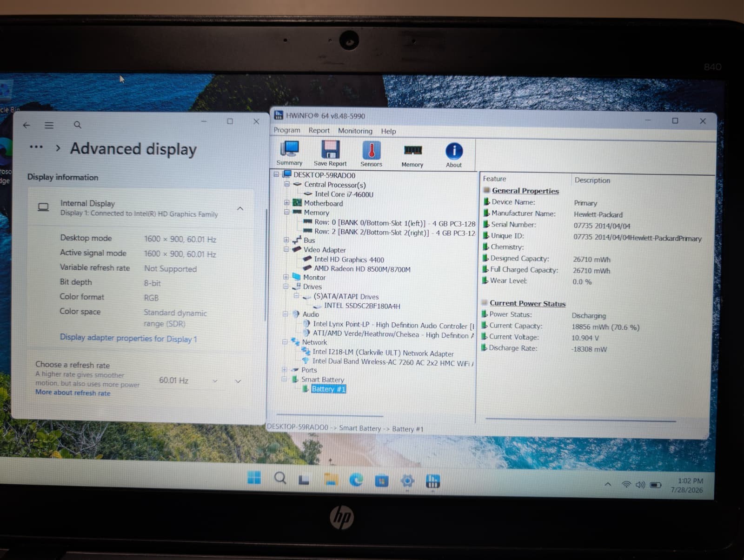Collapse the Memory tree node
This screenshot has width=744, height=560.
(x=287, y=212)
